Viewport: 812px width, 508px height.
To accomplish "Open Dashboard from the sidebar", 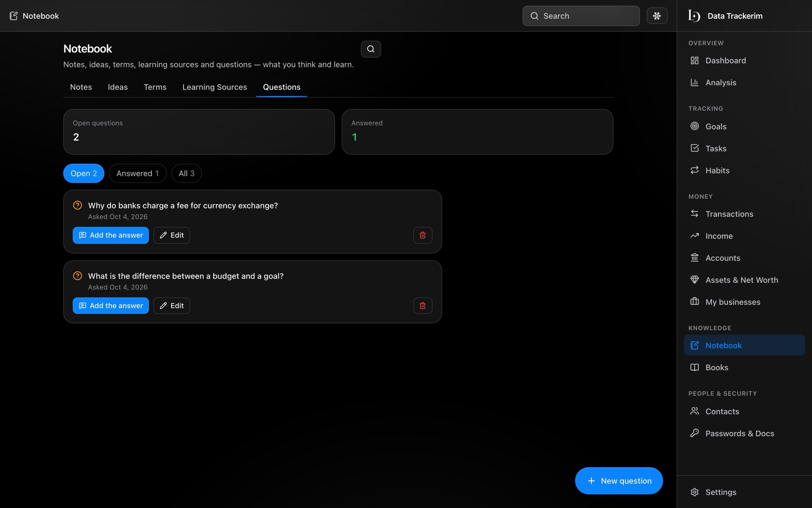I will [744, 61].
